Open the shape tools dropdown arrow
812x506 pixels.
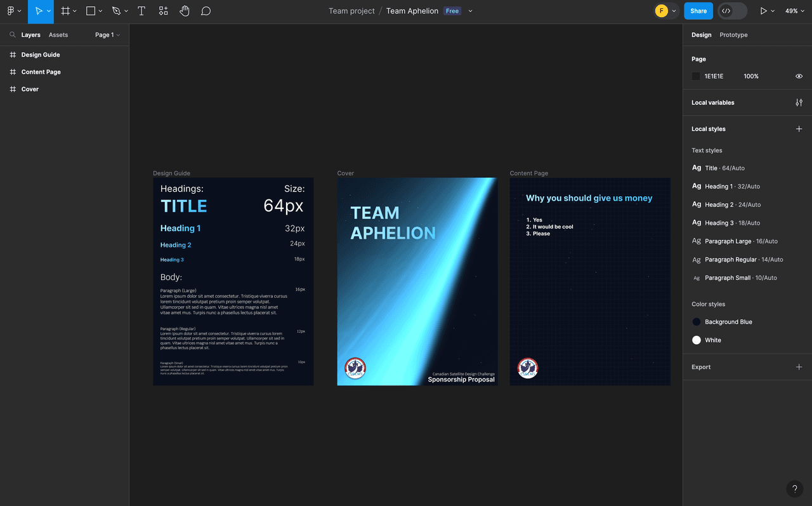tap(100, 11)
